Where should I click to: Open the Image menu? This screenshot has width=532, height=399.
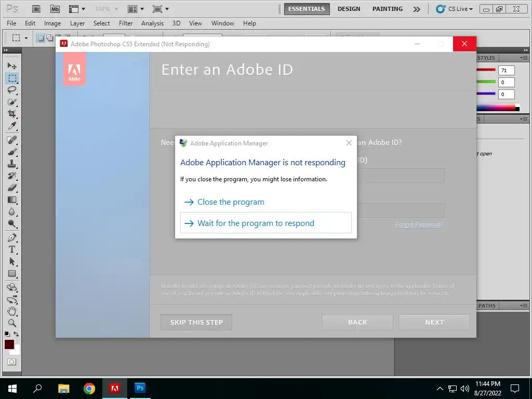pyautogui.click(x=52, y=23)
